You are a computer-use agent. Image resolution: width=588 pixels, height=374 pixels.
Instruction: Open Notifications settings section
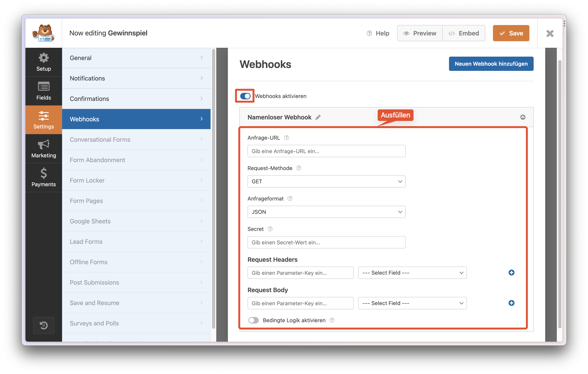tap(136, 78)
